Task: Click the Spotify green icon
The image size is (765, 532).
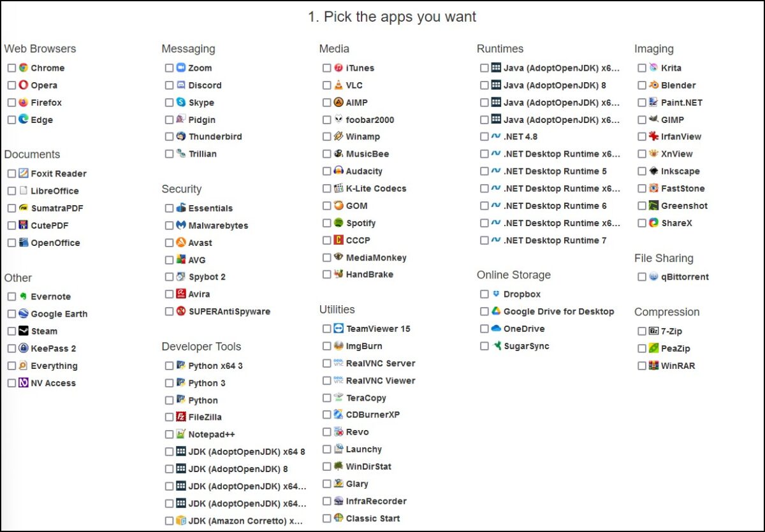Action: pos(339,223)
